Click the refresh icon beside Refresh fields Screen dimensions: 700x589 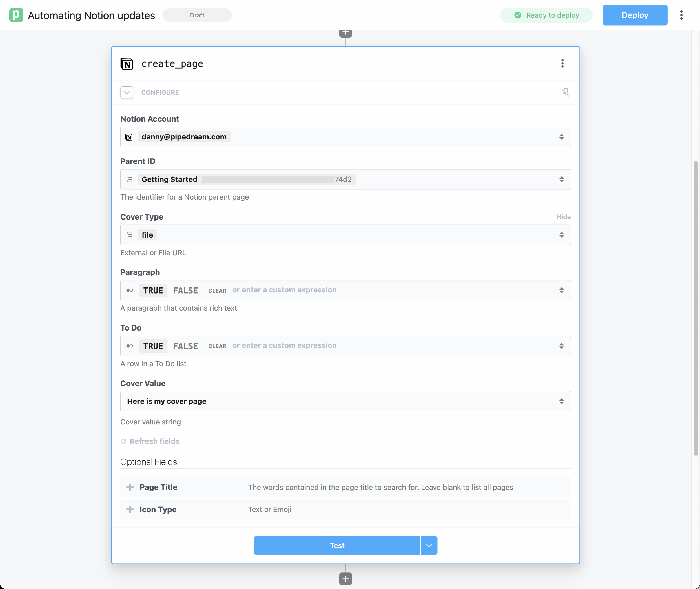(124, 441)
